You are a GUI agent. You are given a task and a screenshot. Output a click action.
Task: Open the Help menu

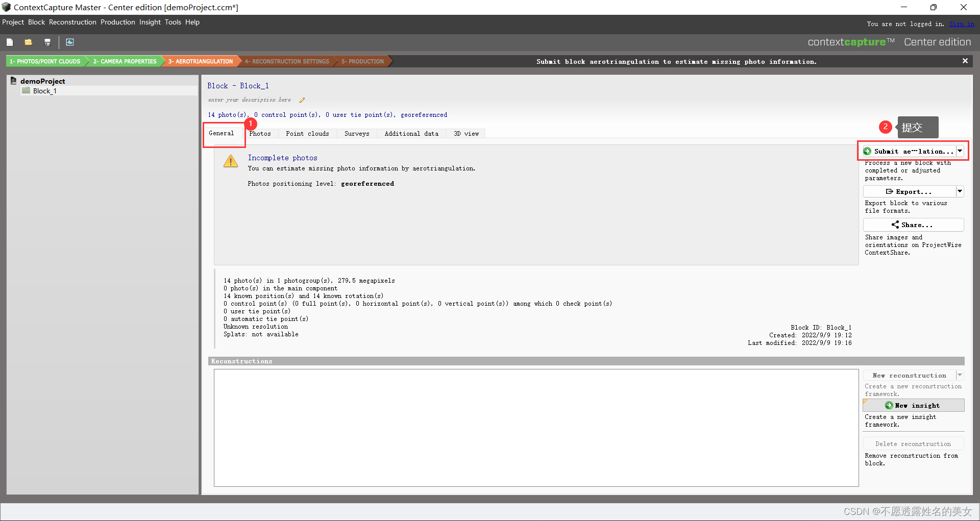coord(192,22)
